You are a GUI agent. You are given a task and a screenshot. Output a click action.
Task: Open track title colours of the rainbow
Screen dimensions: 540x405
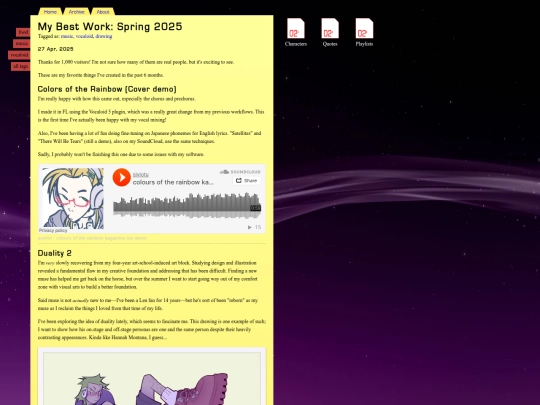pos(173,182)
